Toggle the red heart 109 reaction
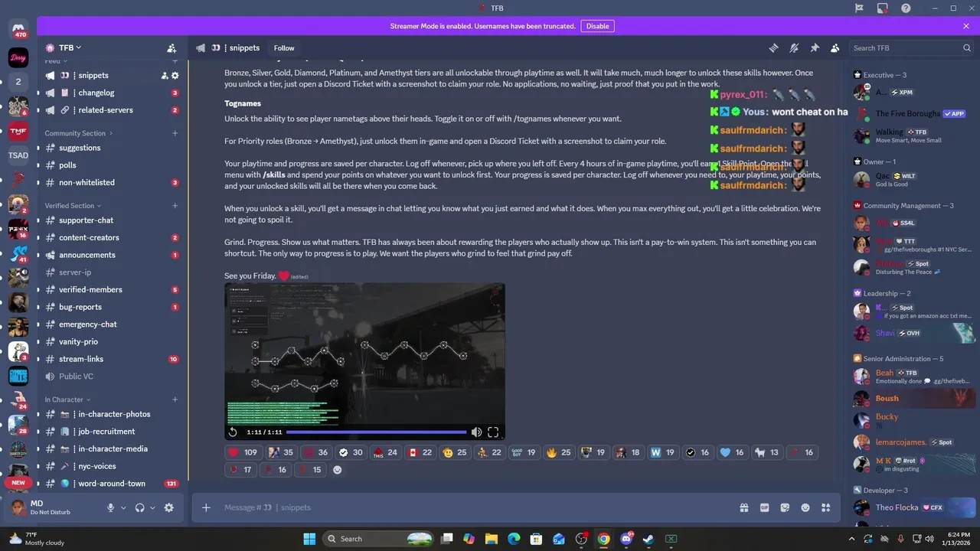980x551 pixels. [242, 452]
